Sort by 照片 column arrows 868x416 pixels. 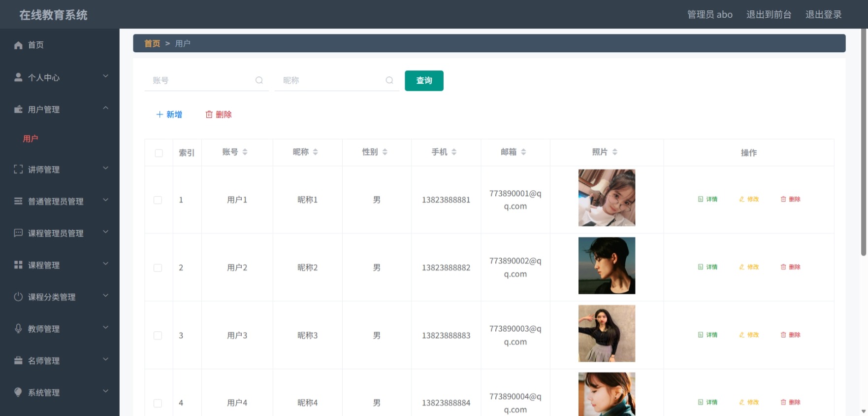click(614, 152)
